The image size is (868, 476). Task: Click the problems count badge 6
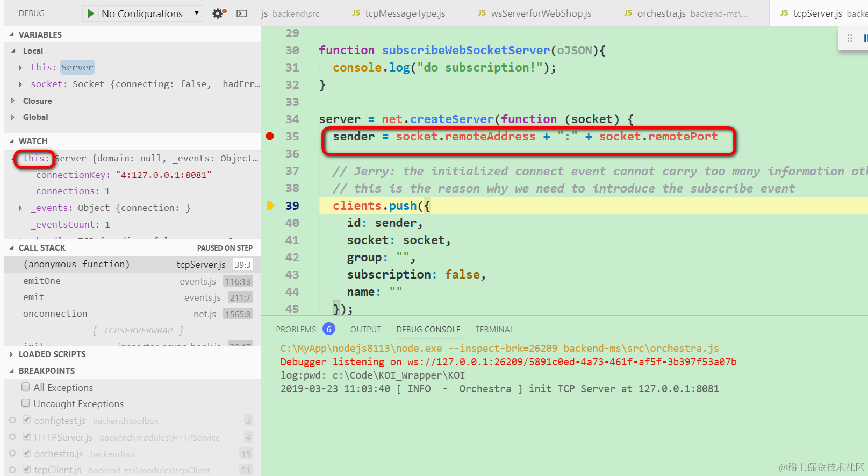coord(329,329)
